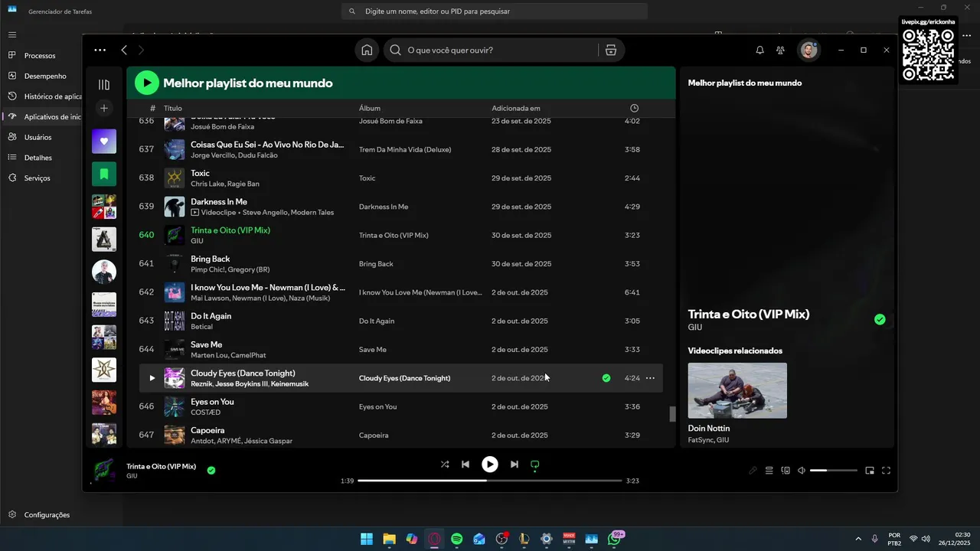The image size is (980, 551).
Task: Open the Task Manager hamburger menu
Action: 12,34
